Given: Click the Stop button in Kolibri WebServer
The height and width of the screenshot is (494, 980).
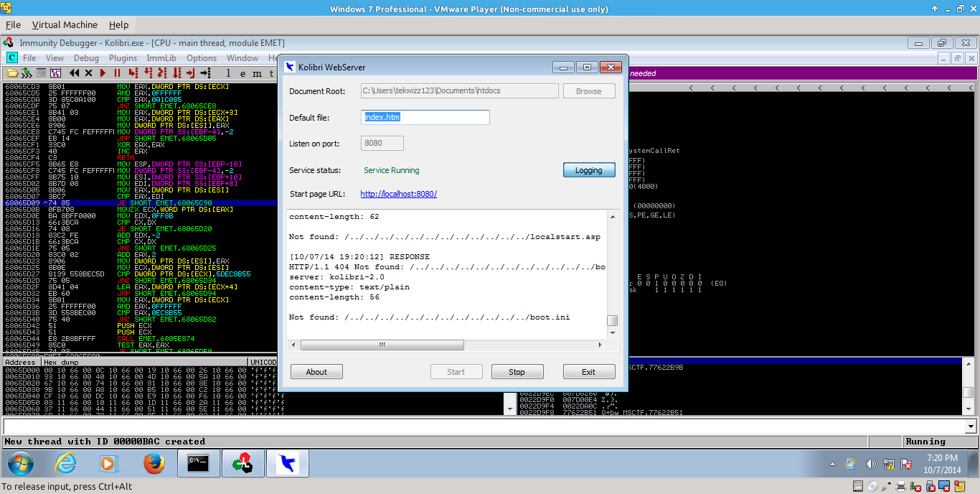Looking at the screenshot, I should point(517,372).
